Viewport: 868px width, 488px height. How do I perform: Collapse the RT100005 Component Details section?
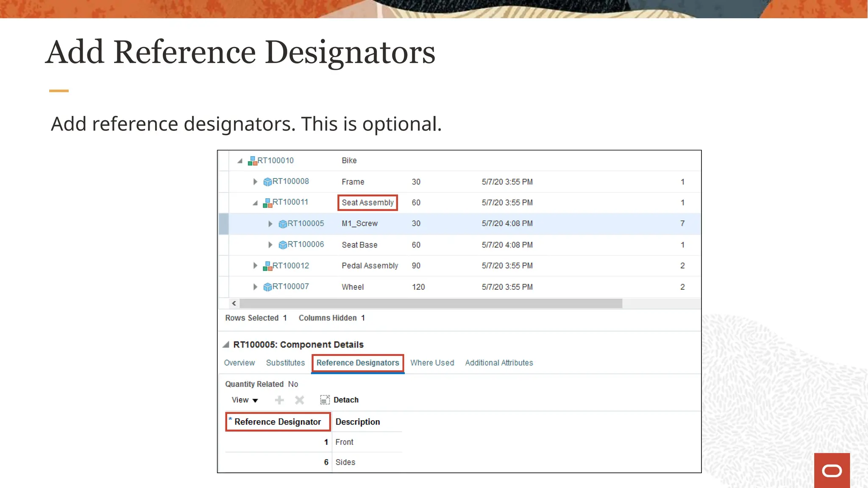226,344
